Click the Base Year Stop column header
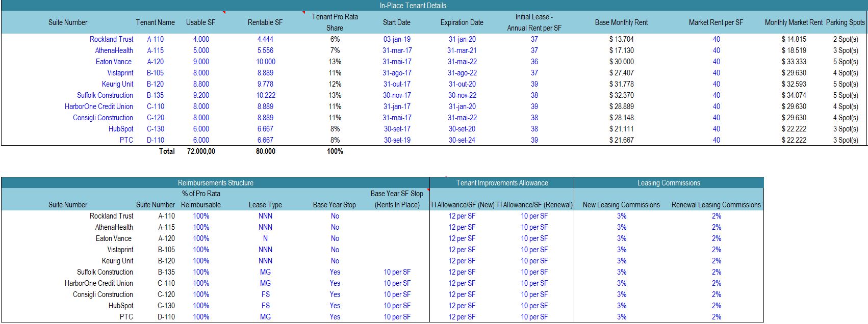 click(335, 205)
